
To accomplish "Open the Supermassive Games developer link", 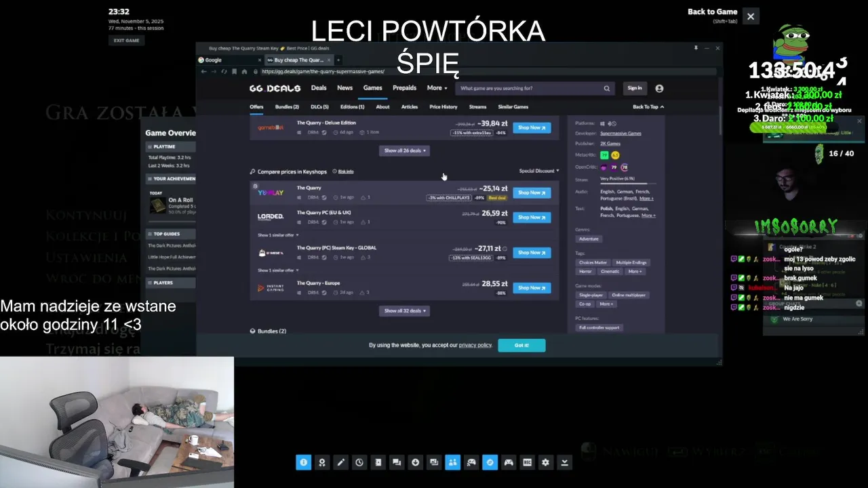I will click(620, 134).
